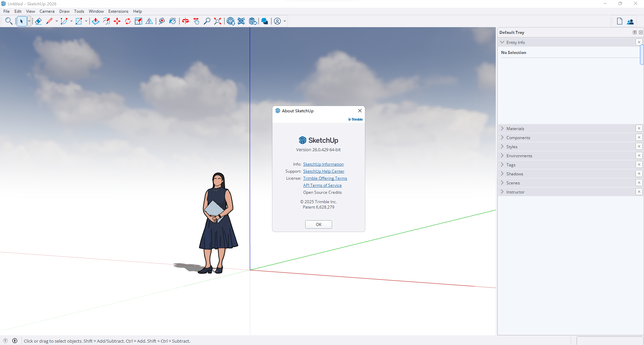Viewport: 644px width, 345px height.
Task: Select the Move tool
Action: 117,21
